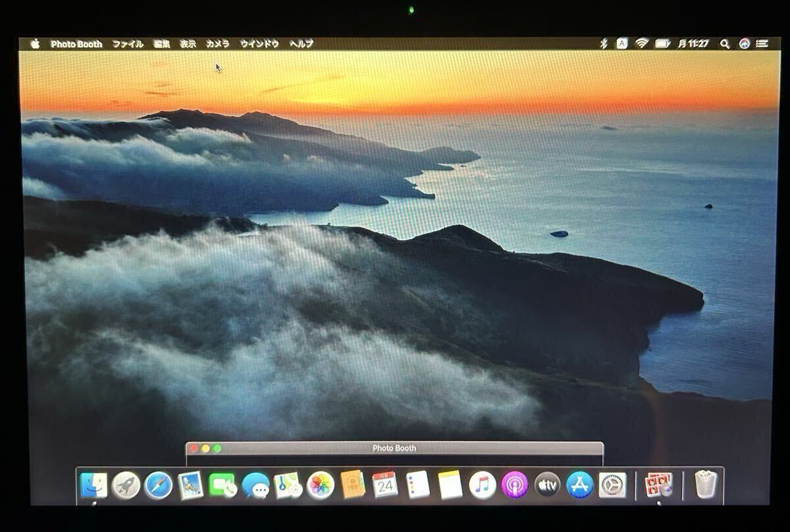Minimize Photo Booth with yellow button
The height and width of the screenshot is (532, 790).
205,448
